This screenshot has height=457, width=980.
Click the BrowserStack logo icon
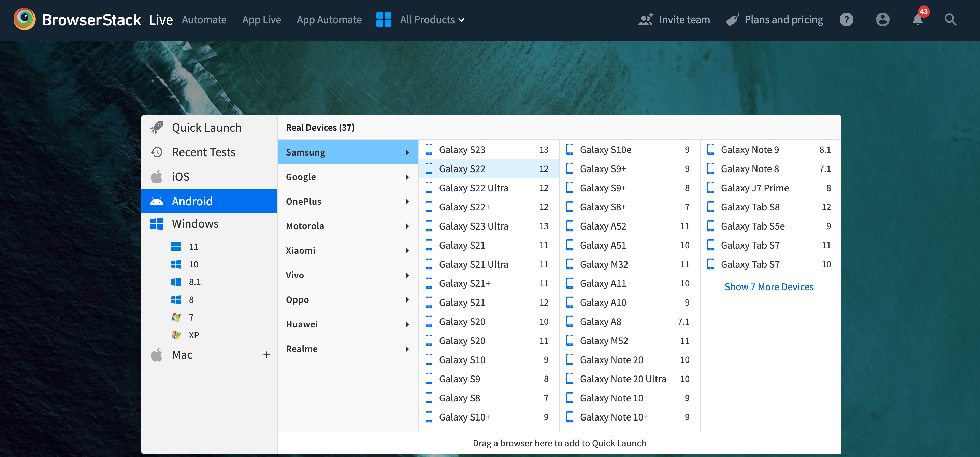pos(25,19)
